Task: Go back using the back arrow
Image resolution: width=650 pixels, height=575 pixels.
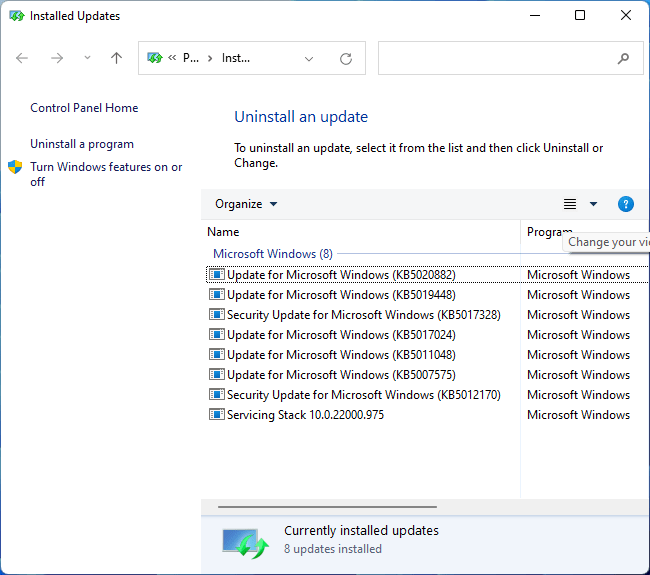Action: 22,58
